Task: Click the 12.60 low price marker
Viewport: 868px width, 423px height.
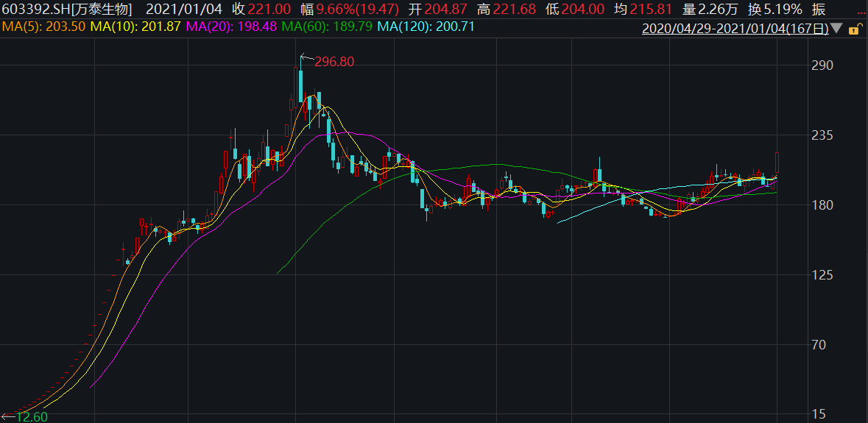Action: pyautogui.click(x=31, y=417)
